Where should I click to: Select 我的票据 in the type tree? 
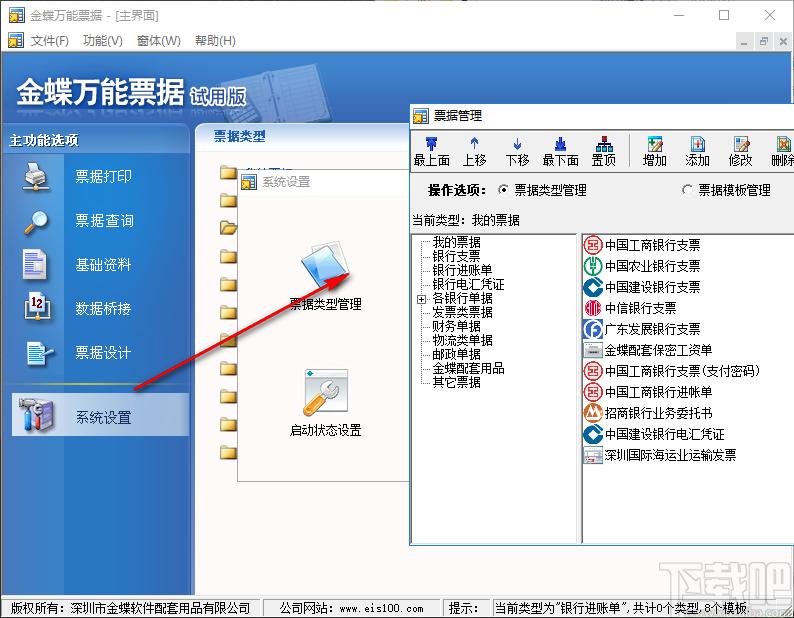[x=456, y=242]
